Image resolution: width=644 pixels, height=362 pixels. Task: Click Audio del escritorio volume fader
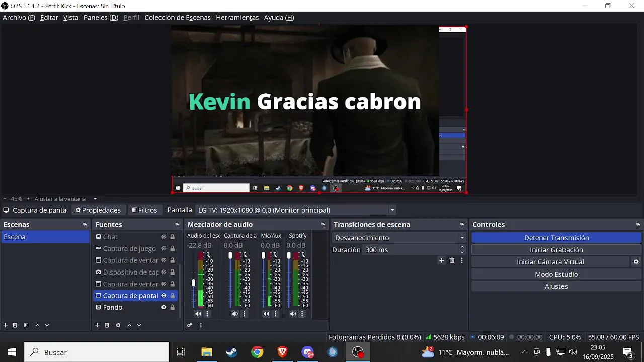click(193, 283)
